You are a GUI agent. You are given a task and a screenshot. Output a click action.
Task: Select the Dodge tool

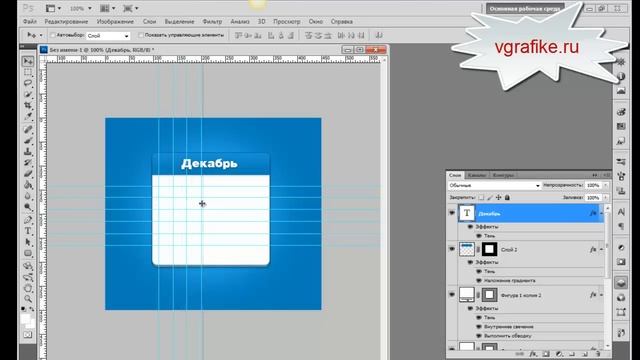coord(28,207)
